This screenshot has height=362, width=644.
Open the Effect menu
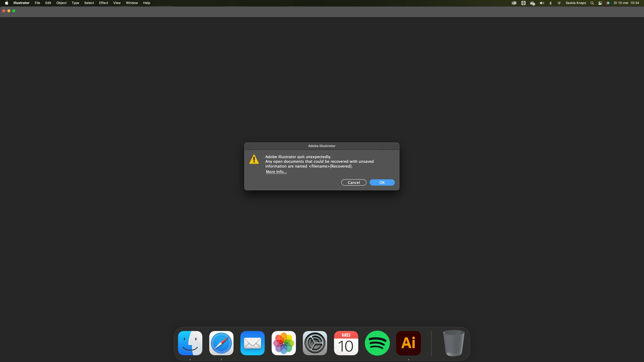point(103,3)
